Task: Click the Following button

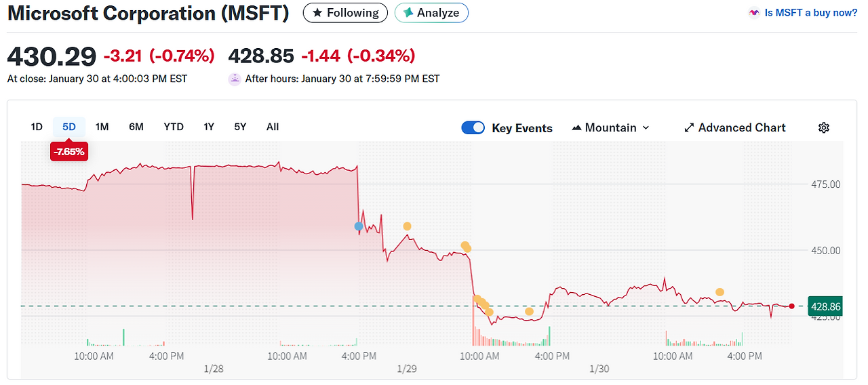Action: click(x=345, y=13)
